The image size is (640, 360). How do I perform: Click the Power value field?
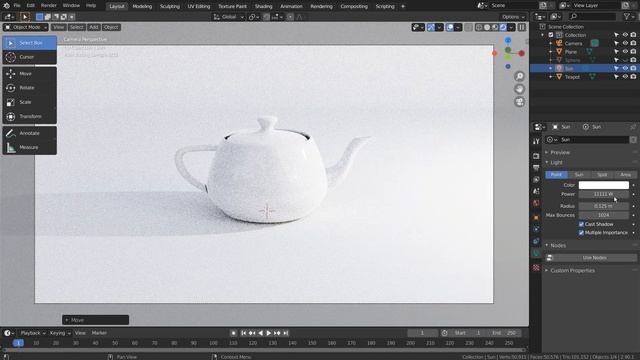point(604,194)
